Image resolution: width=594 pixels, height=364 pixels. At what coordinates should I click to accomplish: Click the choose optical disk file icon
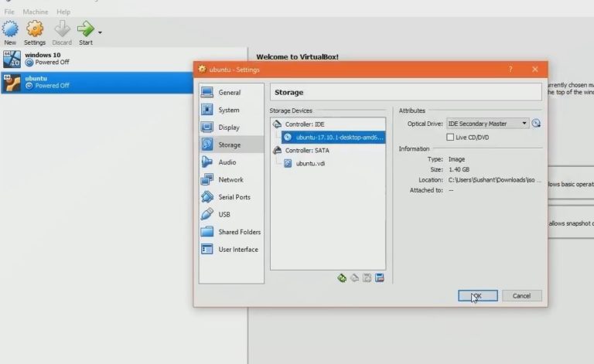[536, 124]
